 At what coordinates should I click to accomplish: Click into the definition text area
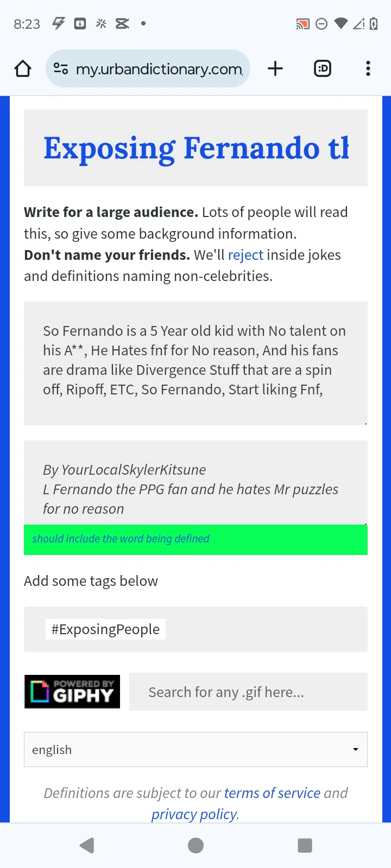pyautogui.click(x=195, y=362)
